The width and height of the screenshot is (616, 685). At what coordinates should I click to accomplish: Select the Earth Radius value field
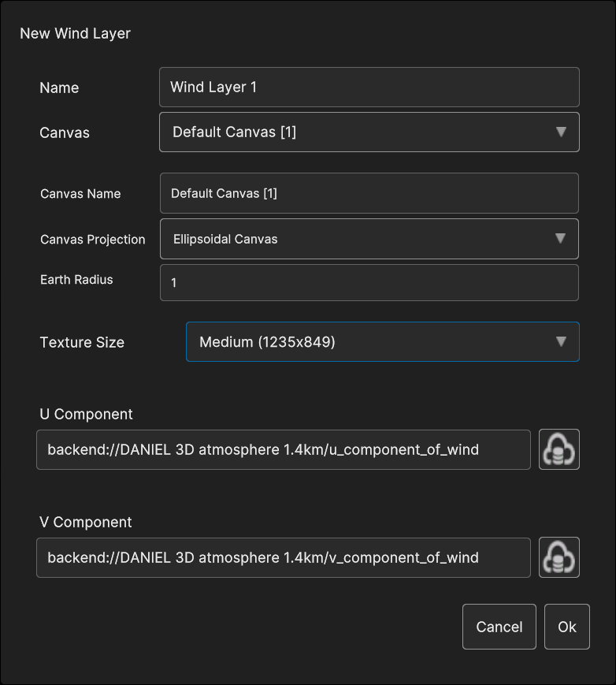(x=369, y=283)
